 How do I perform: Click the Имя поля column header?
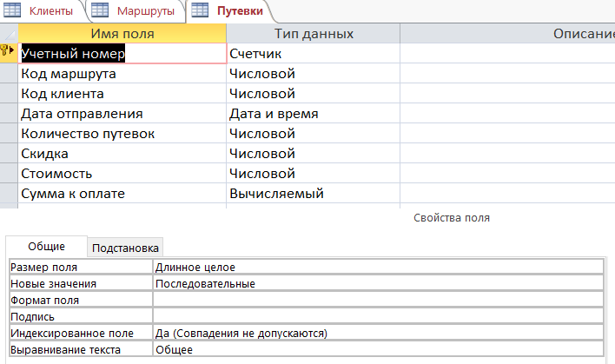click(122, 33)
